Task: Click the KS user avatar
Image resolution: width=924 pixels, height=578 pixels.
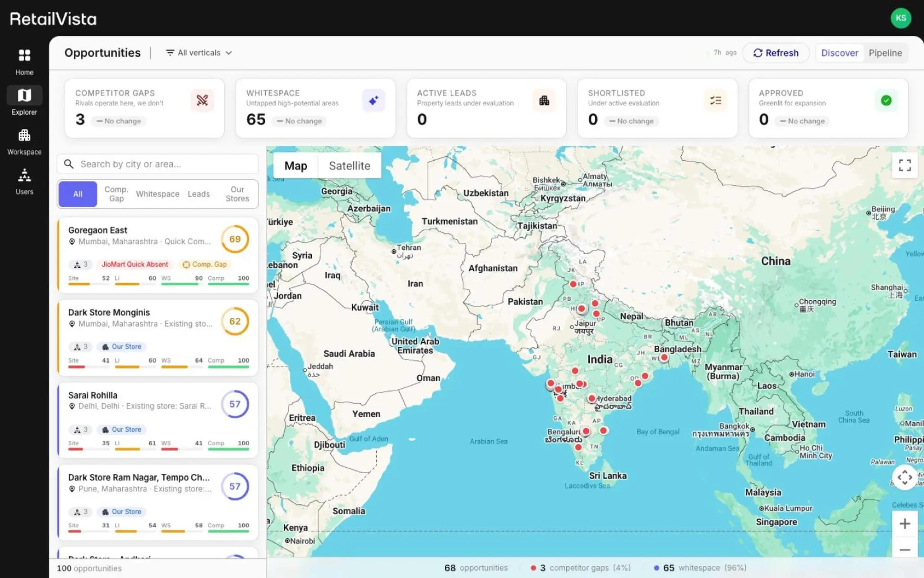Action: [901, 18]
